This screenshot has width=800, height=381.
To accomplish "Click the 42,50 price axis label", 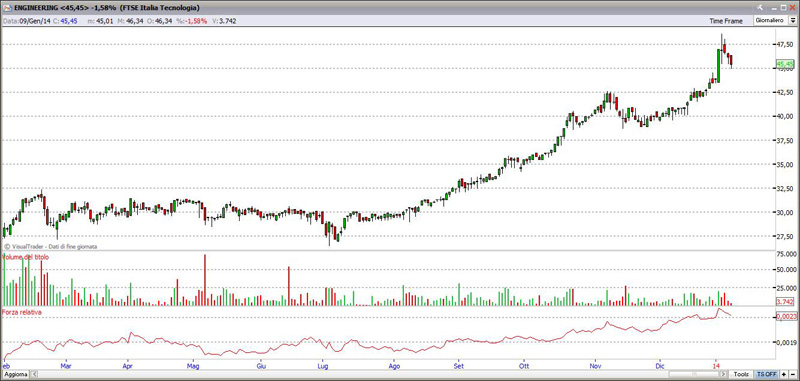I will pos(785,92).
